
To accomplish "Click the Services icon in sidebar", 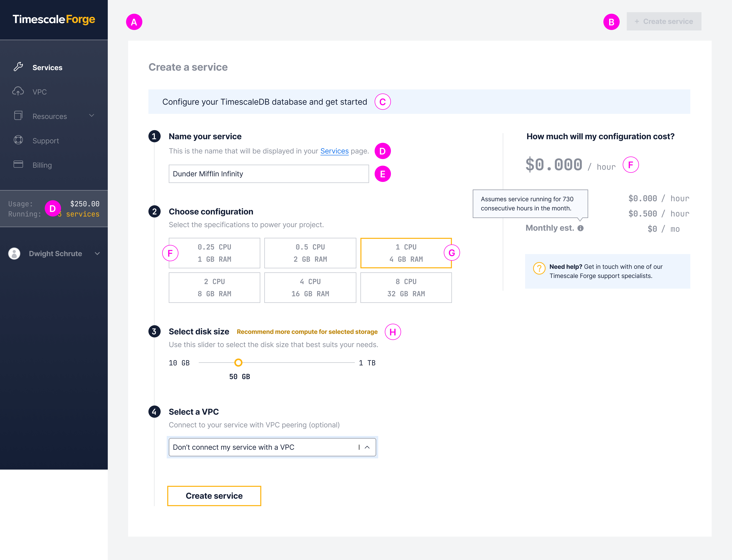I will (x=18, y=67).
